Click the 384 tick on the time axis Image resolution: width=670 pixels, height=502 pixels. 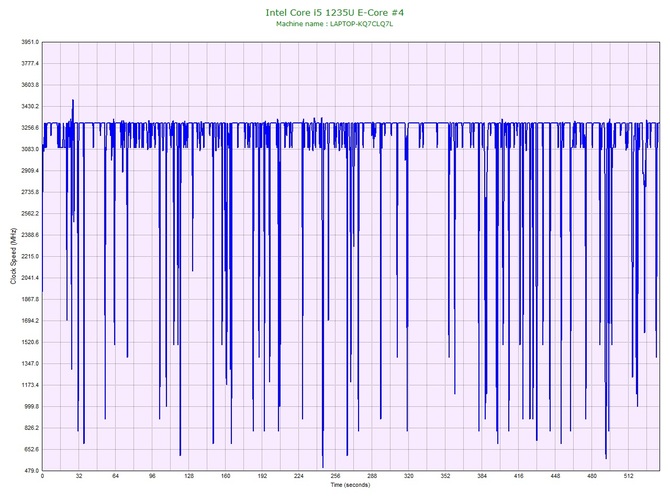(x=482, y=476)
